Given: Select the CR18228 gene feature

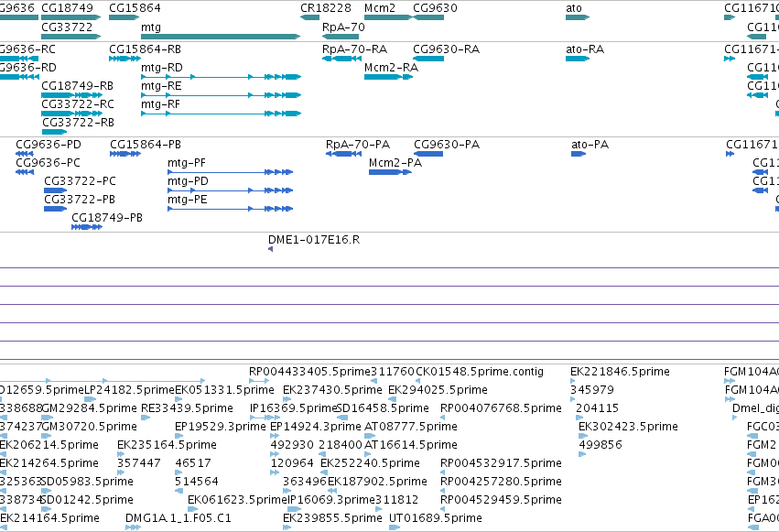Looking at the screenshot, I should (x=310, y=17).
